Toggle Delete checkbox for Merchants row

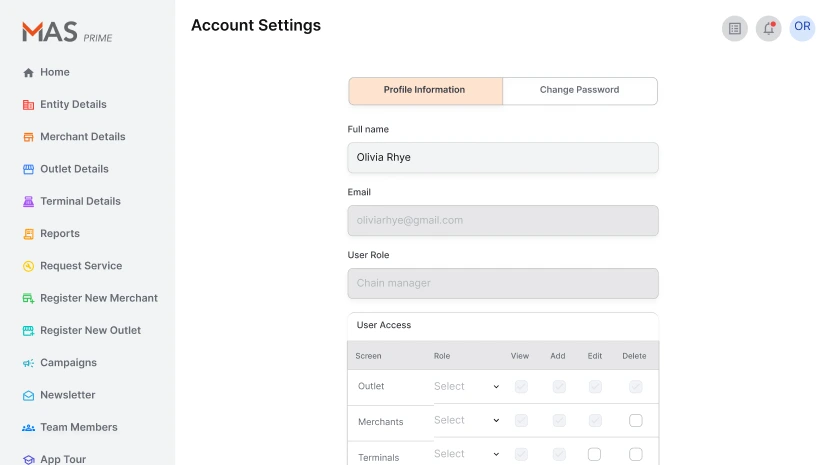point(635,421)
